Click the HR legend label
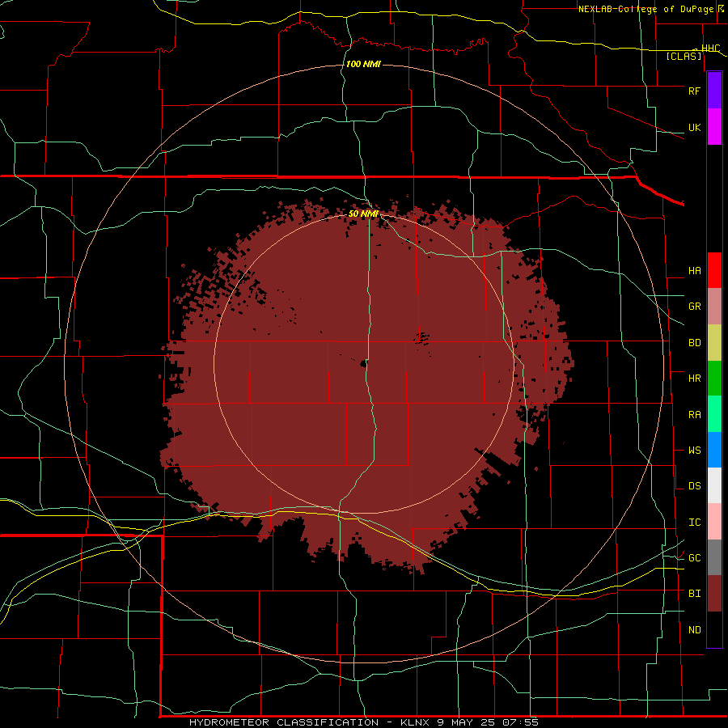728x728 pixels. (694, 379)
